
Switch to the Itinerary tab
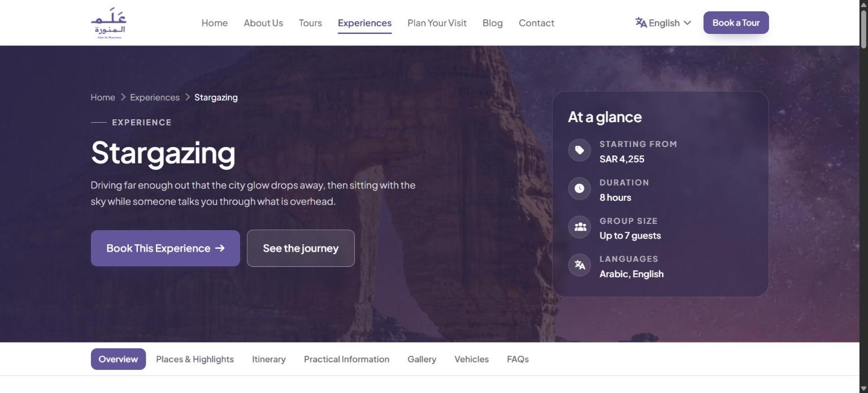(269, 359)
